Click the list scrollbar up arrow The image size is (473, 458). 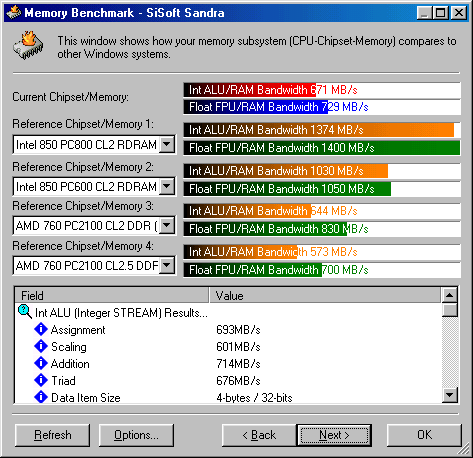click(x=450, y=295)
